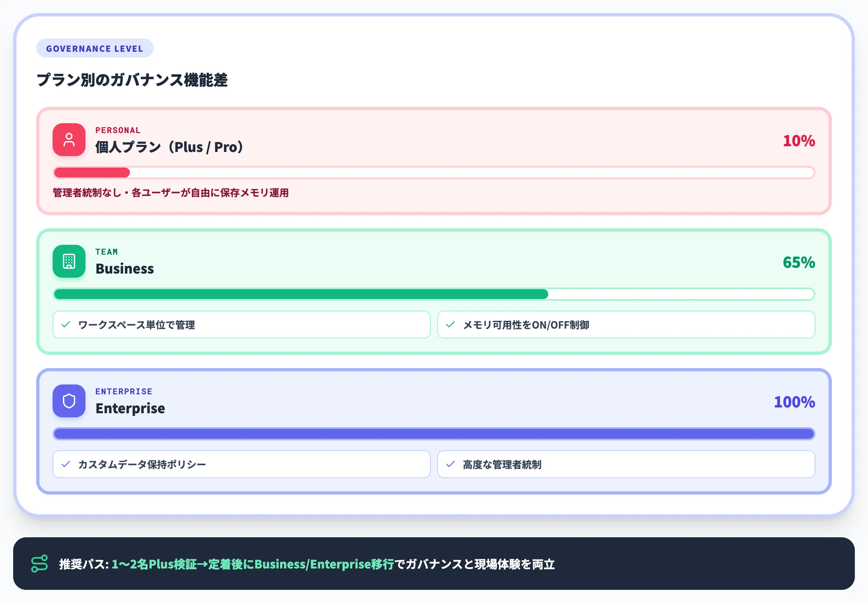Click the ENTERPRISE uppercase label
This screenshot has width=868, height=603.
(x=124, y=391)
